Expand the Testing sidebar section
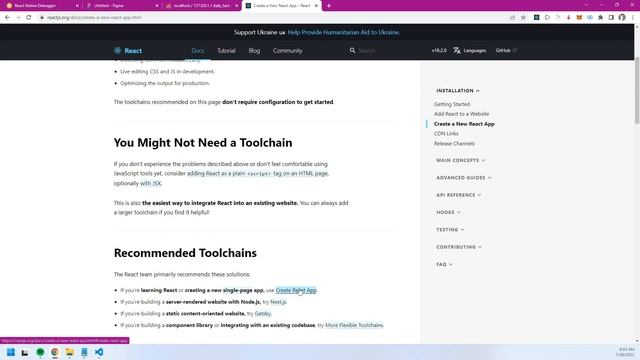Viewport: 640px width, 360px height. 450,230
